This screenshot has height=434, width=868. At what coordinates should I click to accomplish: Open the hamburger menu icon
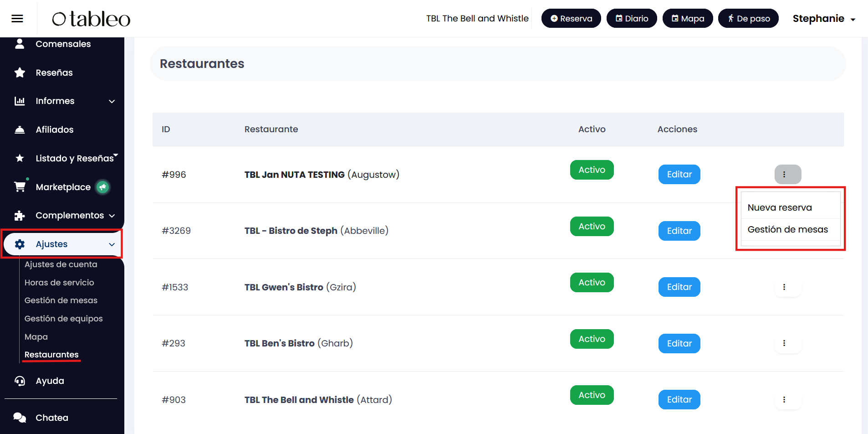17,19
